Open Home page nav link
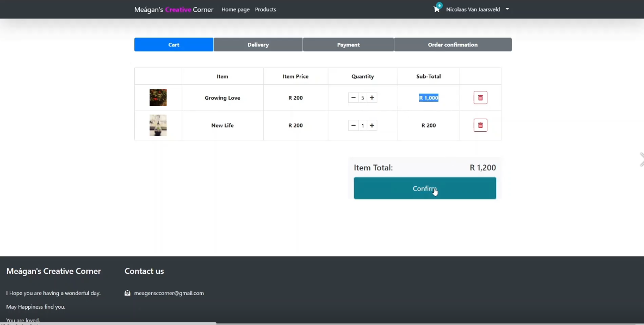 click(236, 9)
